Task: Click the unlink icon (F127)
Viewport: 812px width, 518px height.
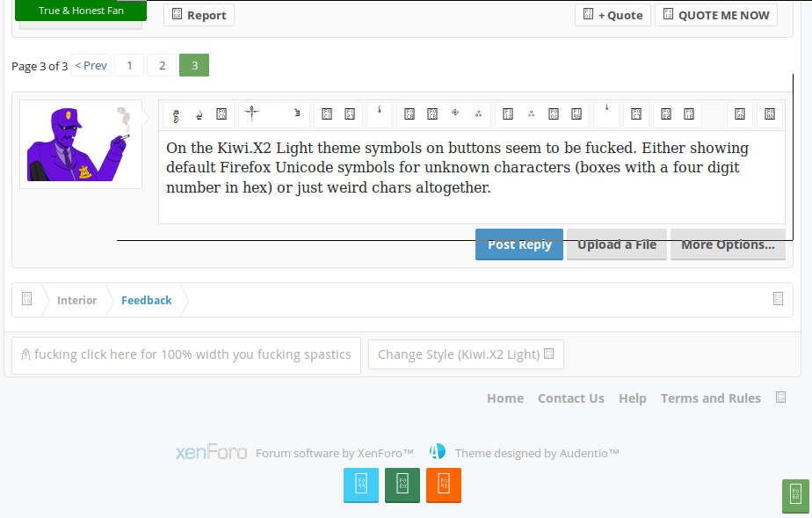Action: [350, 114]
